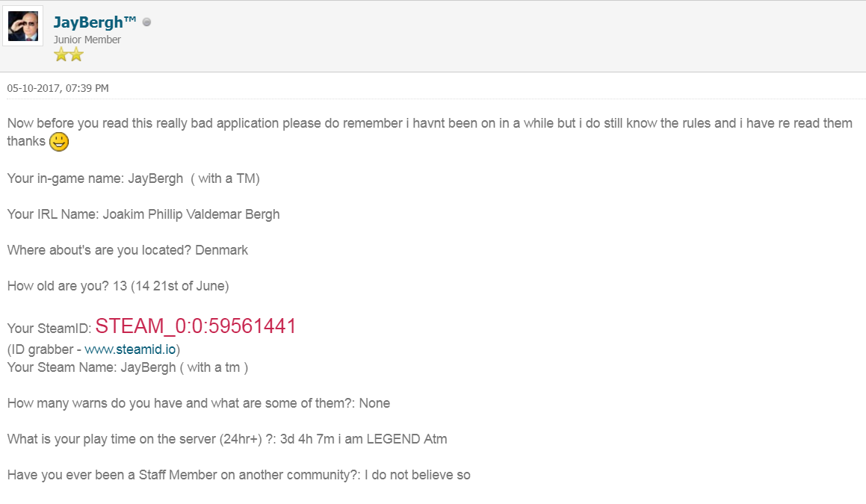
Task: Click the Staff Member question line
Action: [238, 475]
